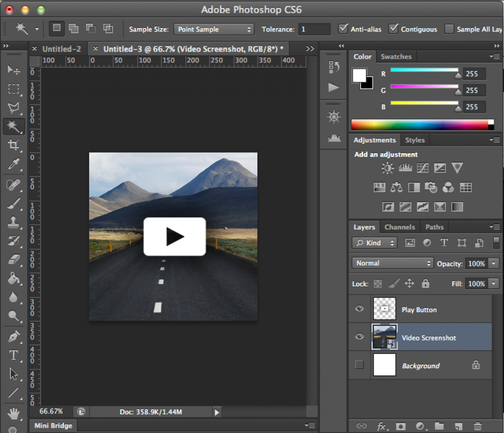
Task: Open the Swatches tab
Action: coord(396,56)
